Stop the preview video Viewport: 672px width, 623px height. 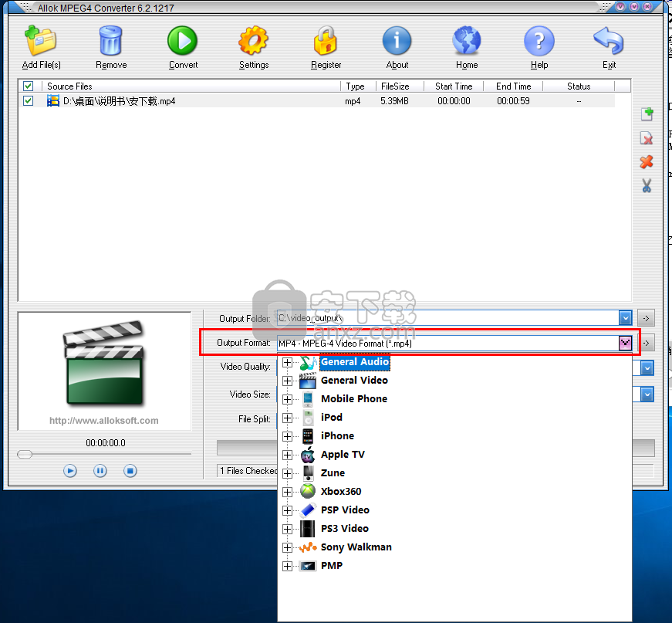point(130,471)
